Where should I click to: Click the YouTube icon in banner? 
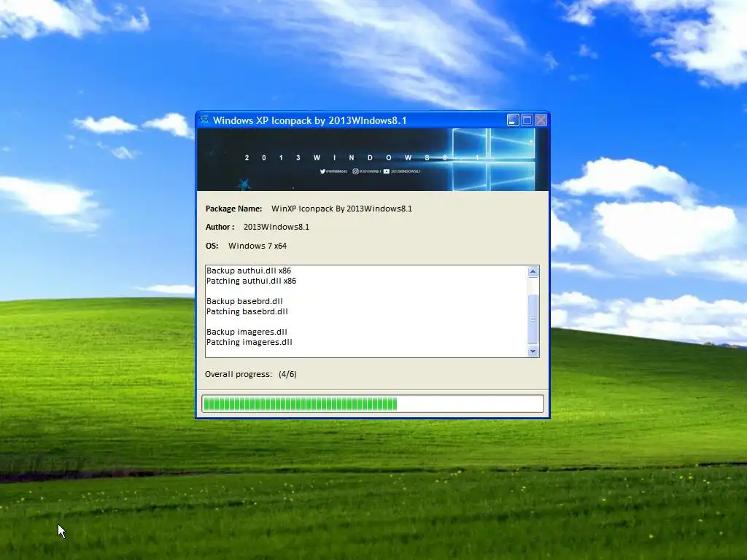coord(387,171)
